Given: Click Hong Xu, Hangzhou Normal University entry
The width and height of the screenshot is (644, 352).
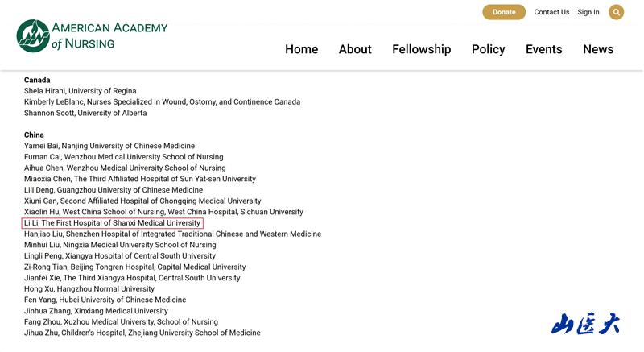Looking at the screenshot, I should (x=89, y=288).
